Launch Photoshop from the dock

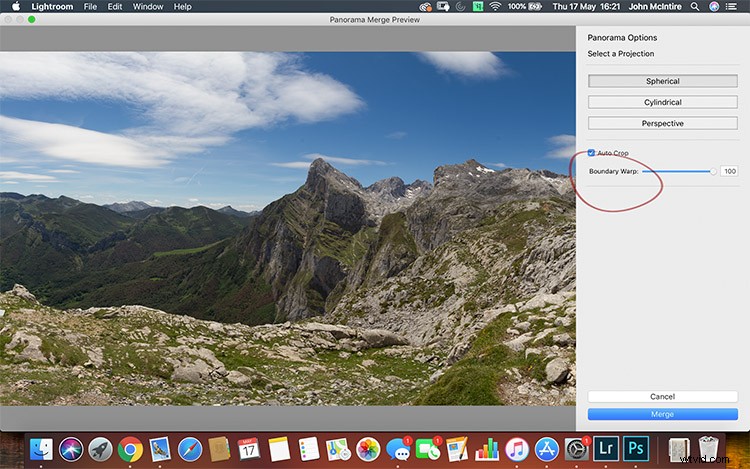click(x=638, y=449)
